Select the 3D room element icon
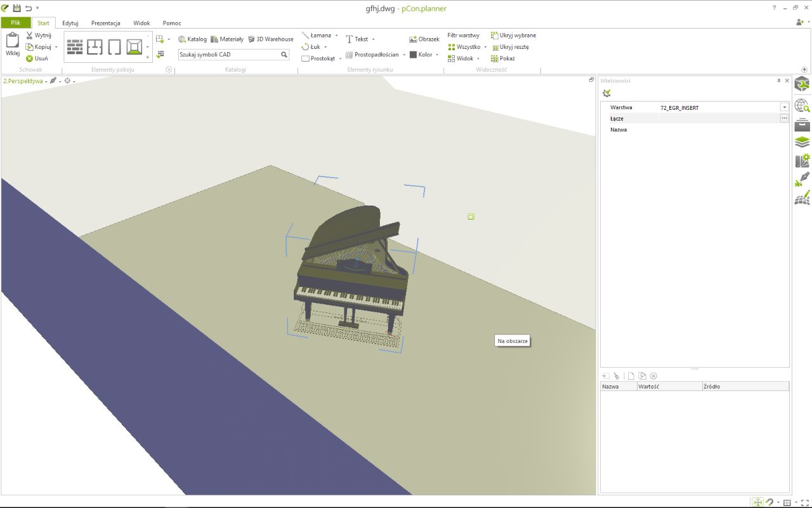This screenshot has width=812, height=508. [x=134, y=46]
